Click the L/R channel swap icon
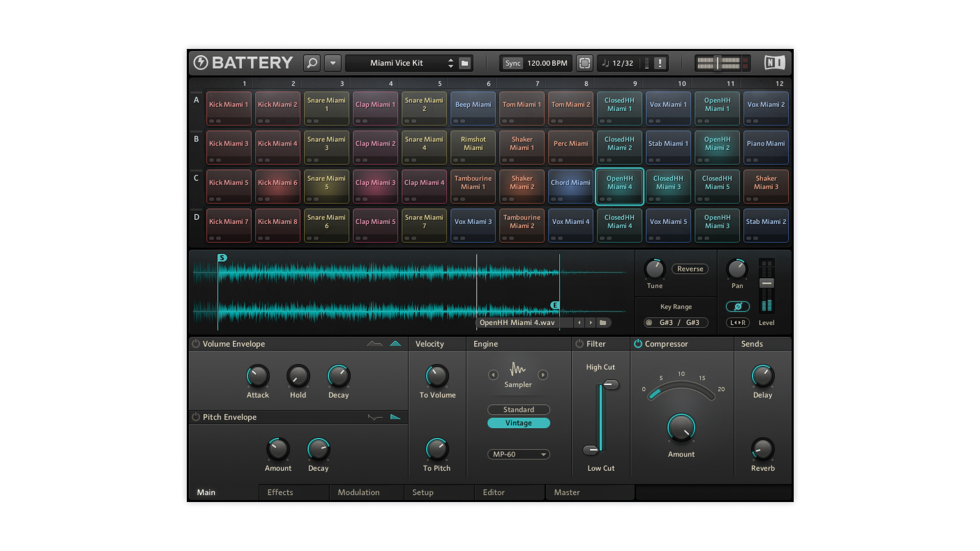The width and height of the screenshot is (980, 551). [x=738, y=322]
